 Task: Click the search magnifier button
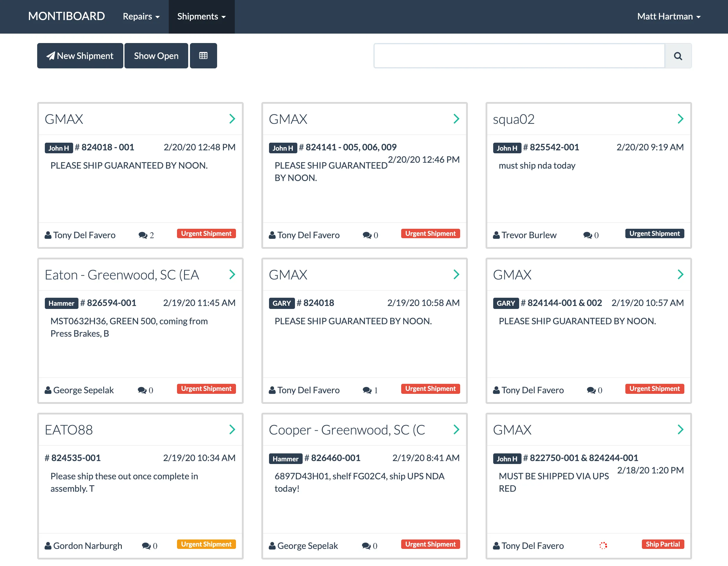[678, 56]
